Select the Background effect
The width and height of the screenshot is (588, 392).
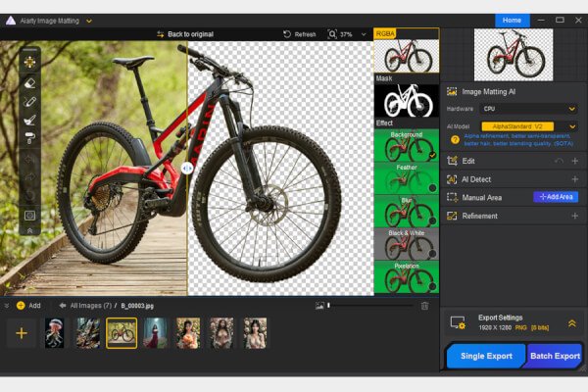click(407, 145)
